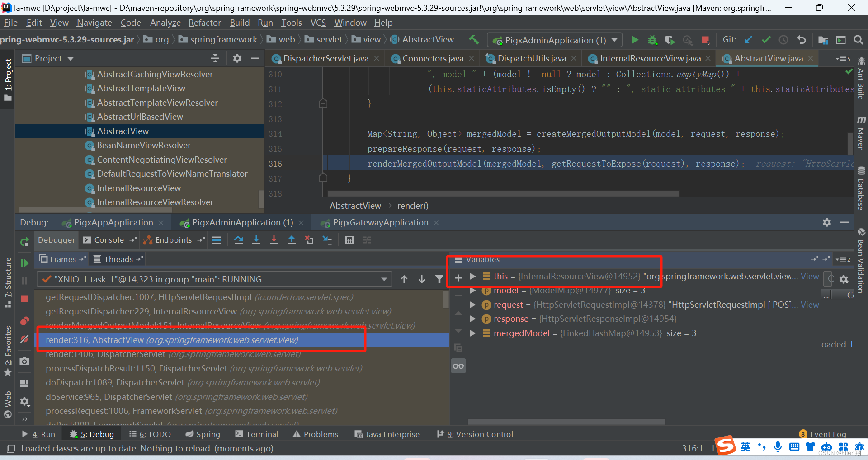Open the Event Log

823,434
